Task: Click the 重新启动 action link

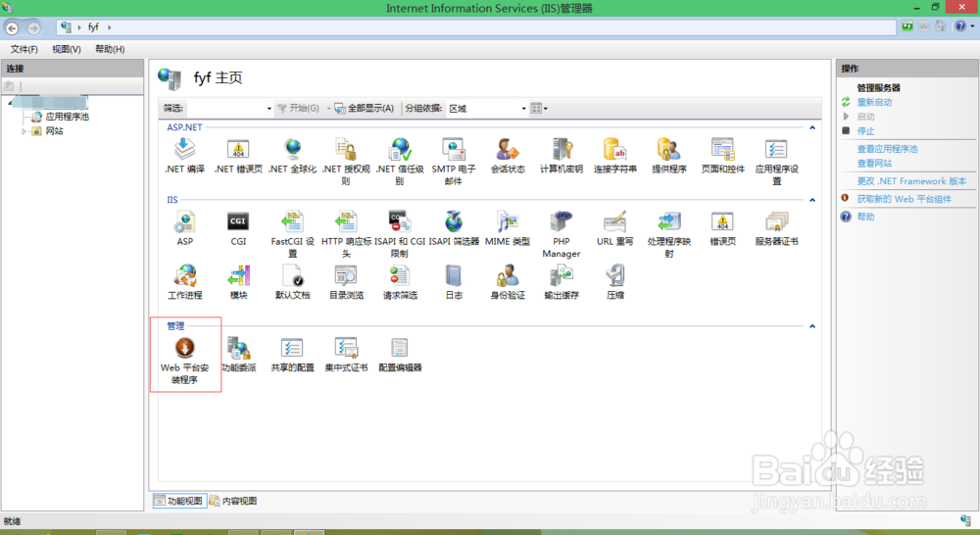Action: tap(874, 103)
